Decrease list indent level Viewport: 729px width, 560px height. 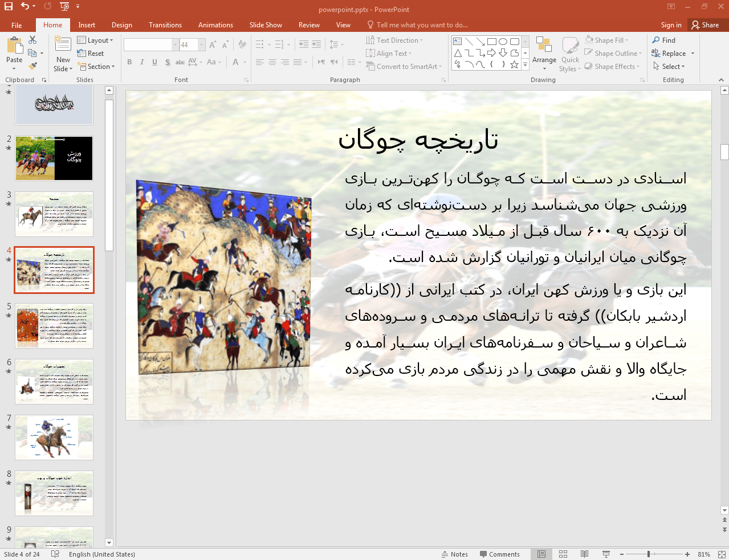tap(304, 44)
